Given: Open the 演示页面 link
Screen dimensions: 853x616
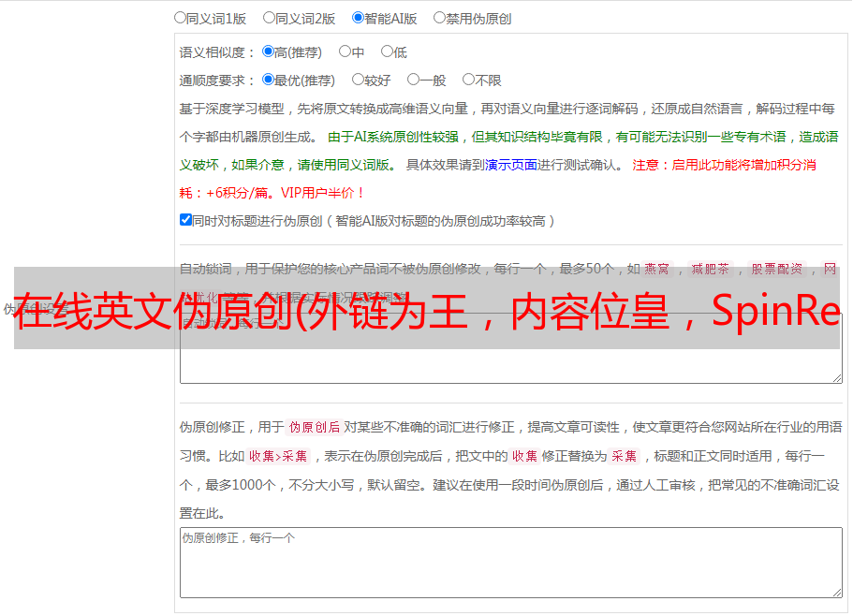Looking at the screenshot, I should tap(511, 165).
